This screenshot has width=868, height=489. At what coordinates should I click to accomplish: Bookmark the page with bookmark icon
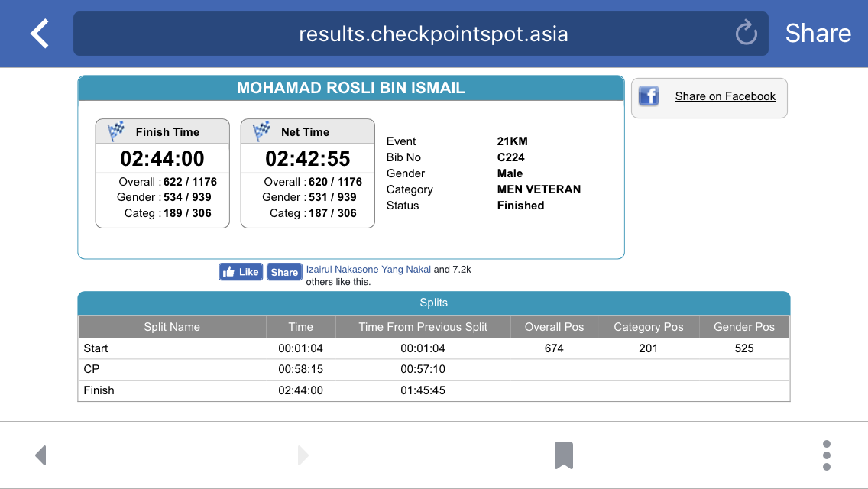tap(564, 455)
